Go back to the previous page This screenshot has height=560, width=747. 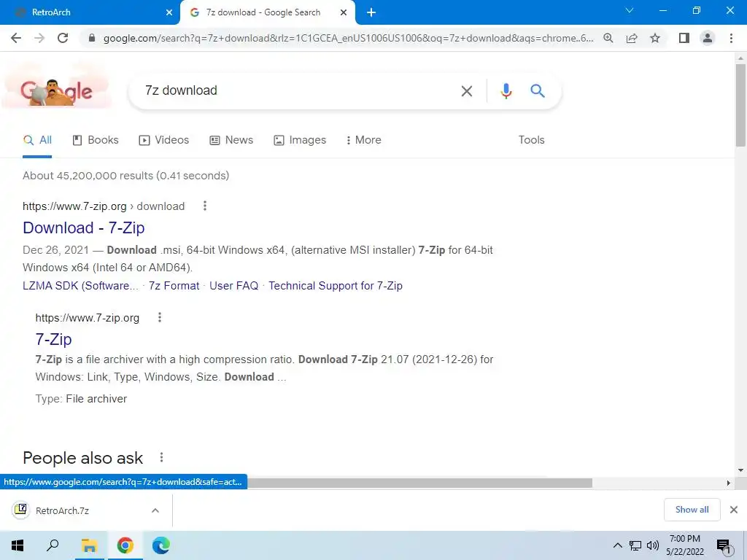click(x=16, y=38)
